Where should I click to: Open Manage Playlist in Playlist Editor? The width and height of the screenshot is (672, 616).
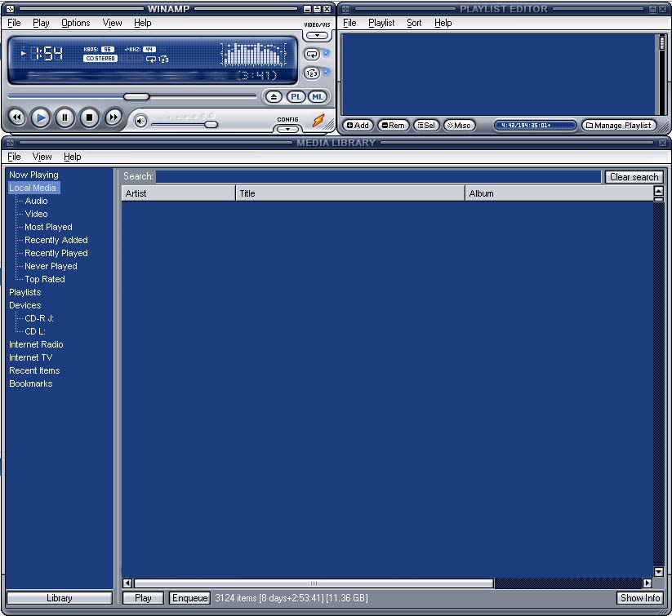tap(619, 125)
